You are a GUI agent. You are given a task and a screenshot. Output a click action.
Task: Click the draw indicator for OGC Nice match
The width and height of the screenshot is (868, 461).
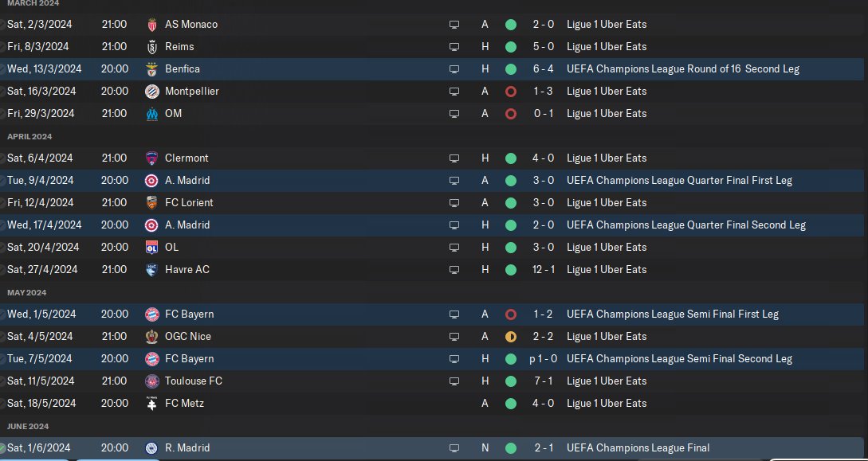[x=511, y=337]
